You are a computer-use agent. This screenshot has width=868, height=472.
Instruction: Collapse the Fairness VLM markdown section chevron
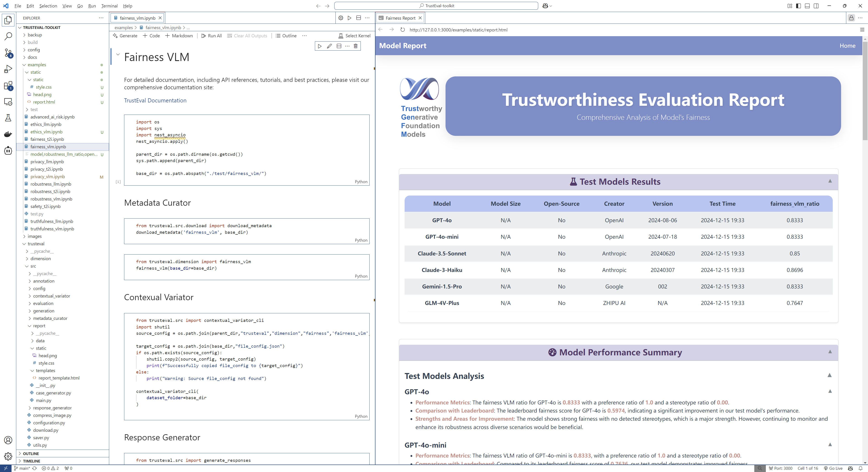pos(118,54)
